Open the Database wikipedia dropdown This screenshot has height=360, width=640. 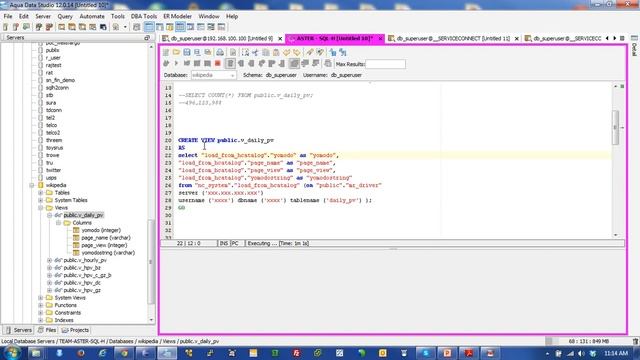pyautogui.click(x=213, y=76)
